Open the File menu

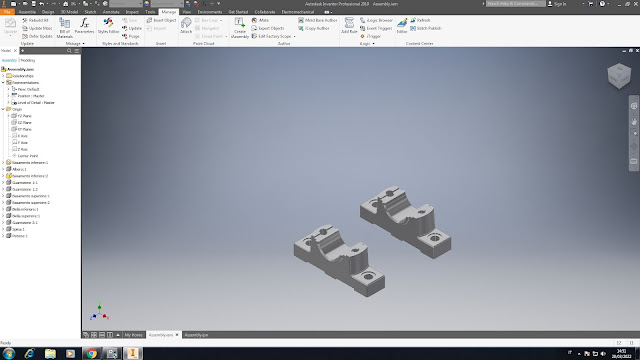pos(7,12)
